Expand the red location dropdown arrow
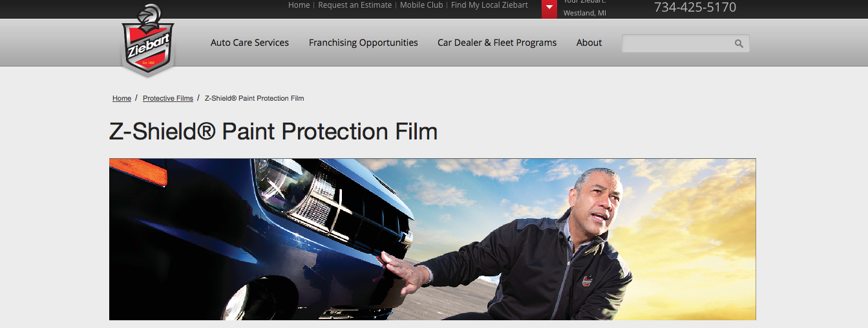The image size is (868, 328). (549, 8)
